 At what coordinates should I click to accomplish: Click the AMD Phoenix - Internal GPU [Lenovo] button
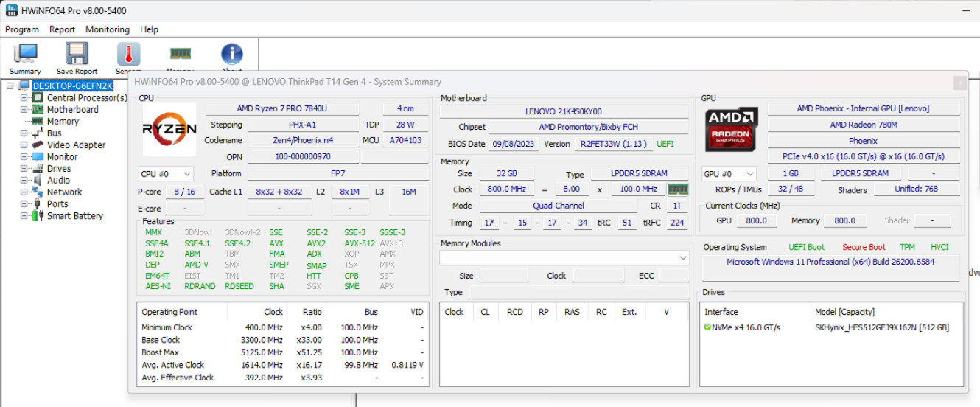click(864, 108)
